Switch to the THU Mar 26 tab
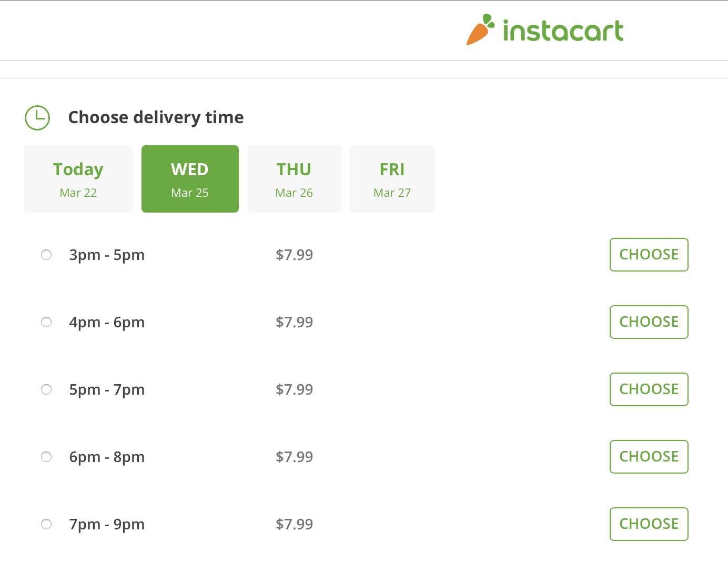 pos(294,179)
